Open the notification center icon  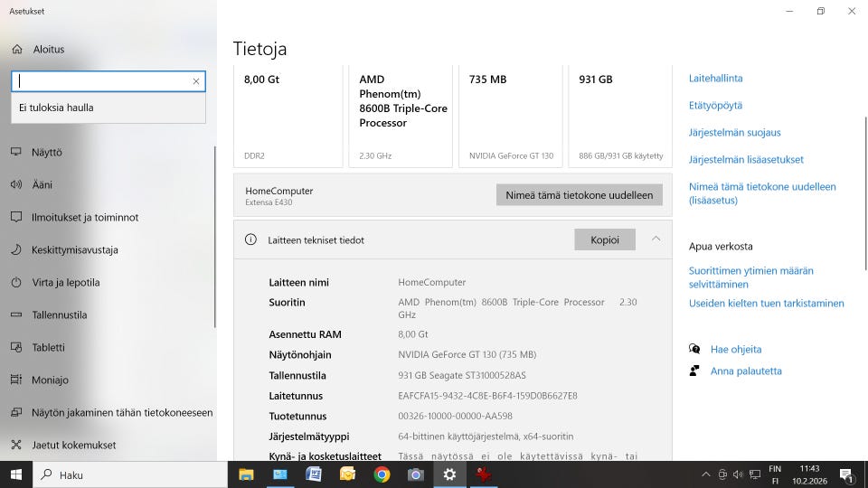coord(846,474)
